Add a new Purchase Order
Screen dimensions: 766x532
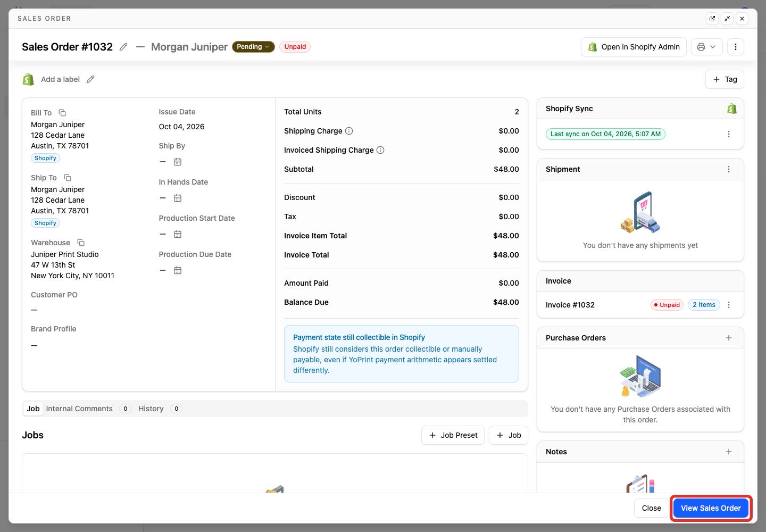click(x=729, y=338)
